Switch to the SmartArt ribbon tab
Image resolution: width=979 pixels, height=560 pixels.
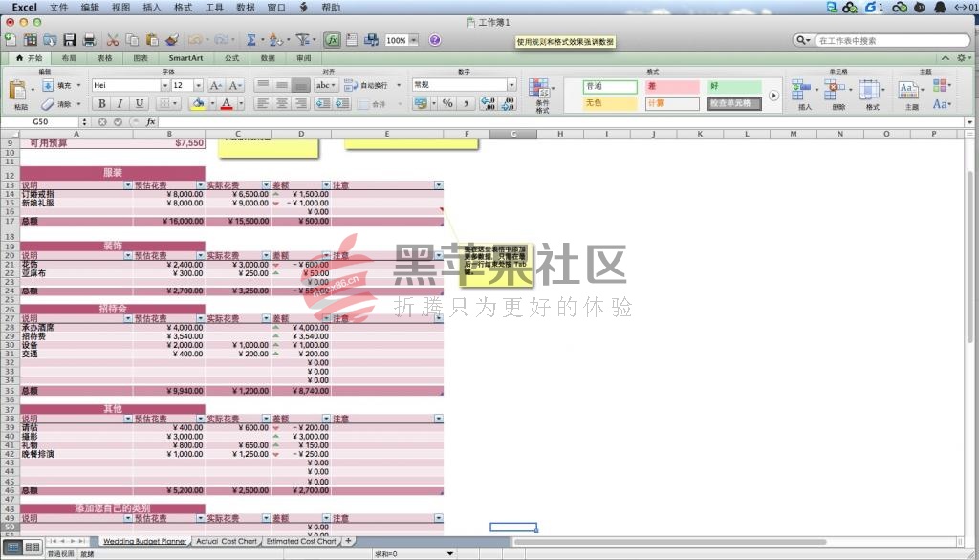coord(185,58)
